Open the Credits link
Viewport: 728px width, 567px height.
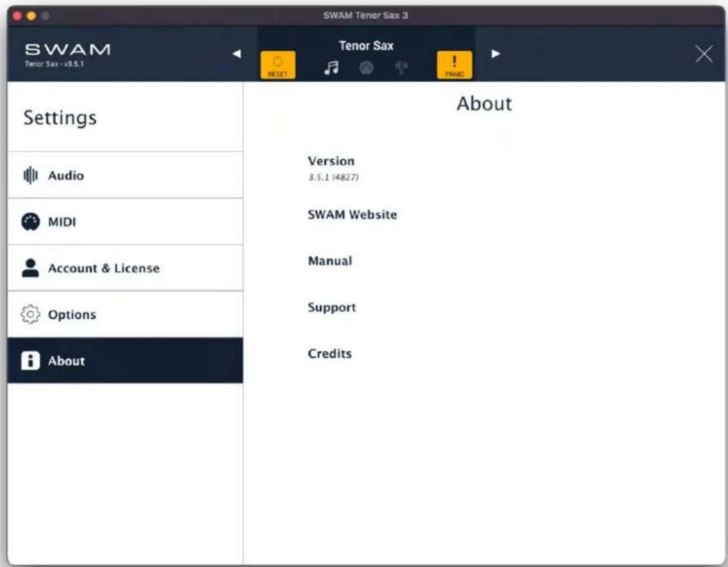(329, 354)
